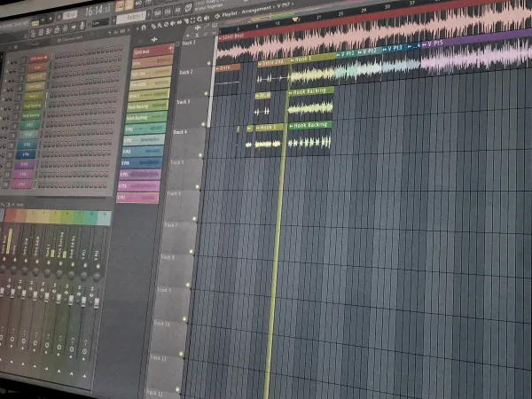Click the Alt shortcut button in top toolbar
The width and height of the screenshot is (532, 399).
[178, 10]
